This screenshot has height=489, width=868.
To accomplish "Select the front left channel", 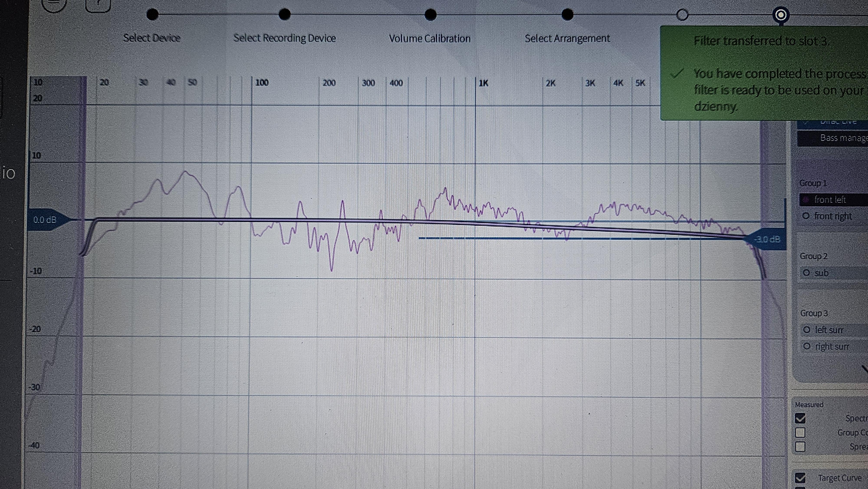I will click(x=834, y=200).
